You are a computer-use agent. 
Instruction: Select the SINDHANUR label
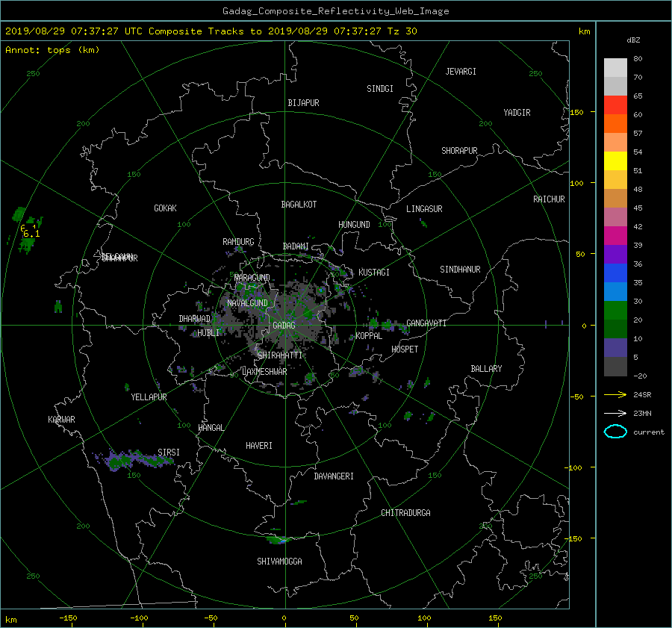click(460, 270)
